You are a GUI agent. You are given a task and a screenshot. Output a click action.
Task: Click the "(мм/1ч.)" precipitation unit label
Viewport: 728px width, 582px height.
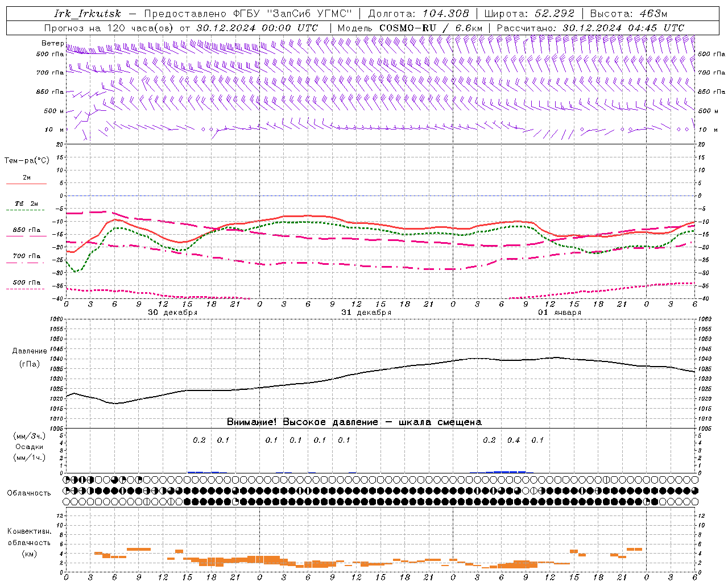point(29,458)
